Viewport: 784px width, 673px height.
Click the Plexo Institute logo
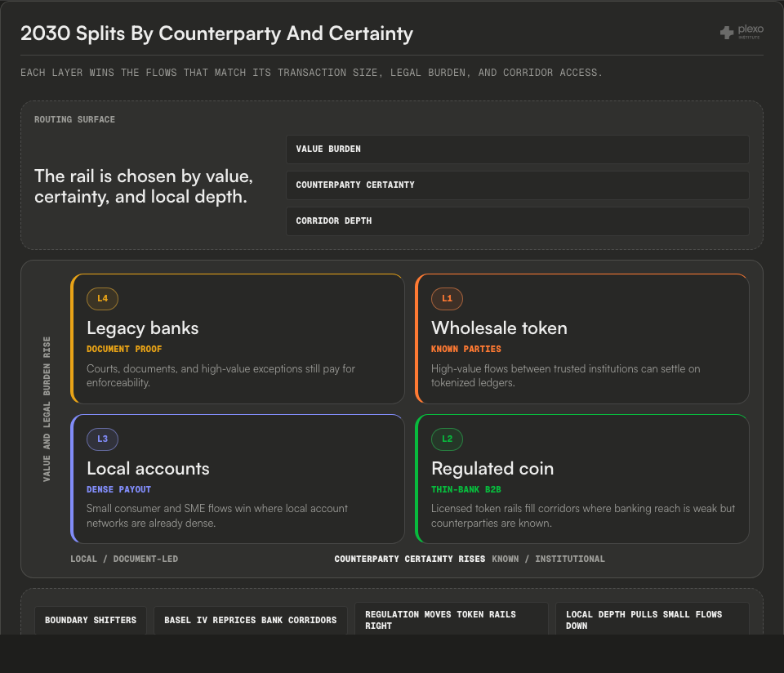[x=742, y=32]
